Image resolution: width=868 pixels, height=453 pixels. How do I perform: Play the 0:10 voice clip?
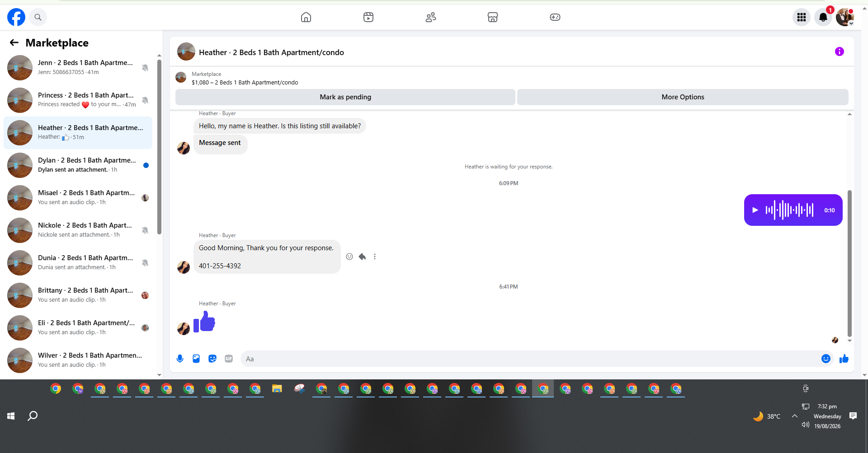[755, 210]
